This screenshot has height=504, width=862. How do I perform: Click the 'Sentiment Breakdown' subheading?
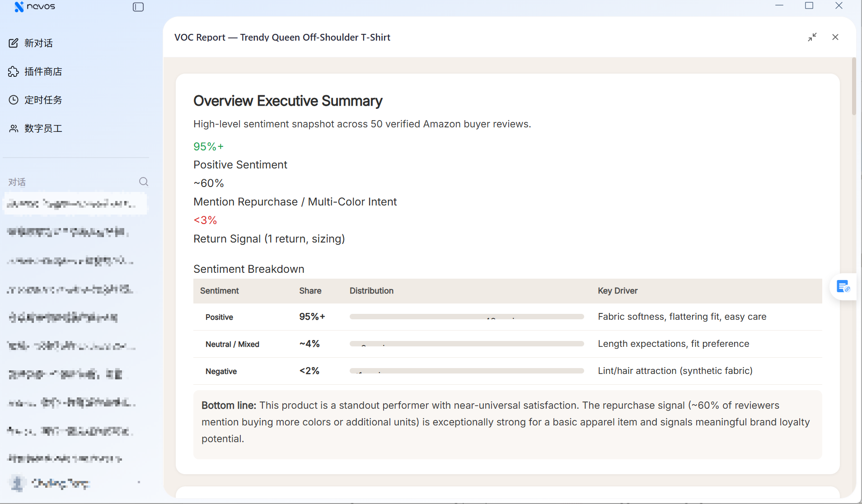[249, 269]
